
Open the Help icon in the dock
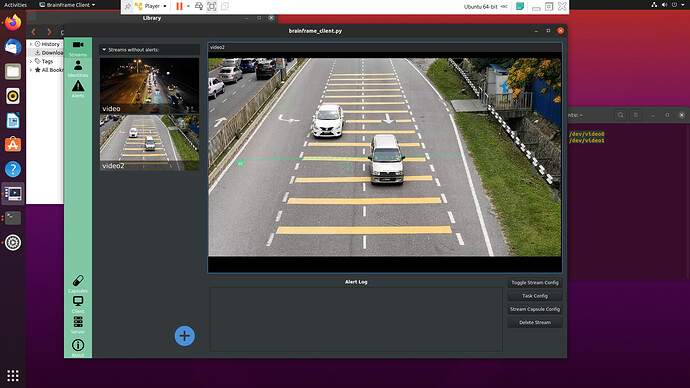pyautogui.click(x=13, y=169)
